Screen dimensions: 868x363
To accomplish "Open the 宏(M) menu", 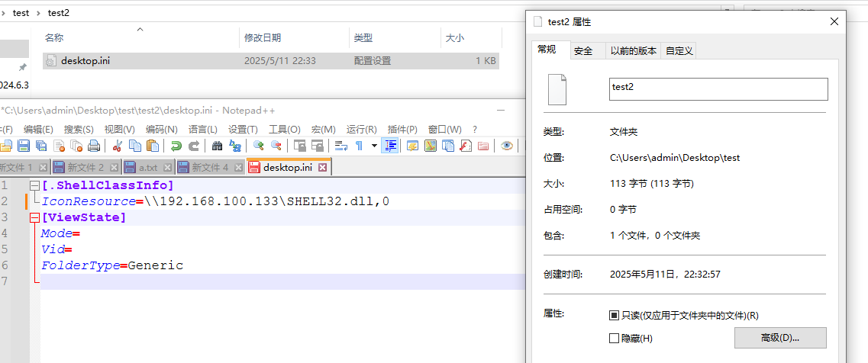I will (x=323, y=130).
